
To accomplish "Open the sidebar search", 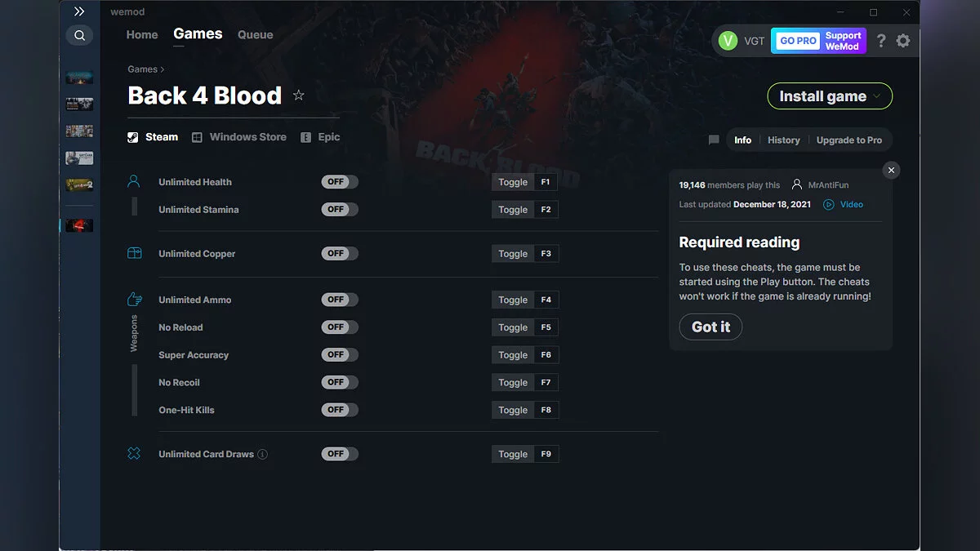I will tap(79, 35).
